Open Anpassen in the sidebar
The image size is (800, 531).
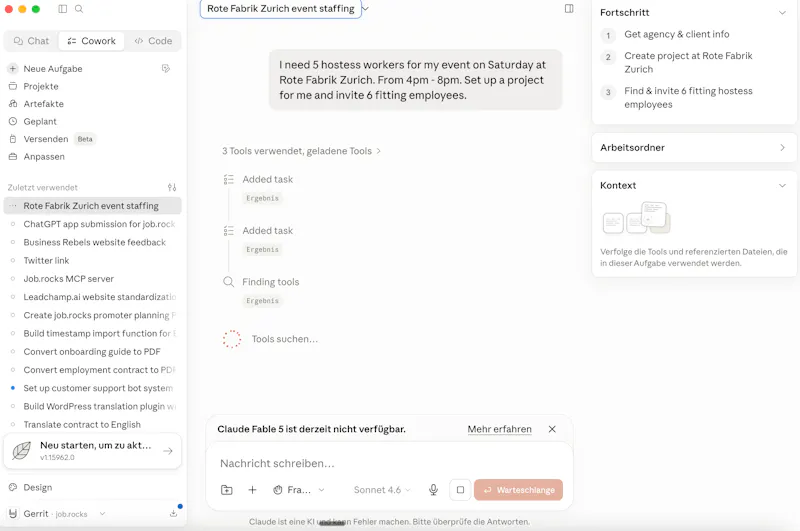[x=44, y=157]
